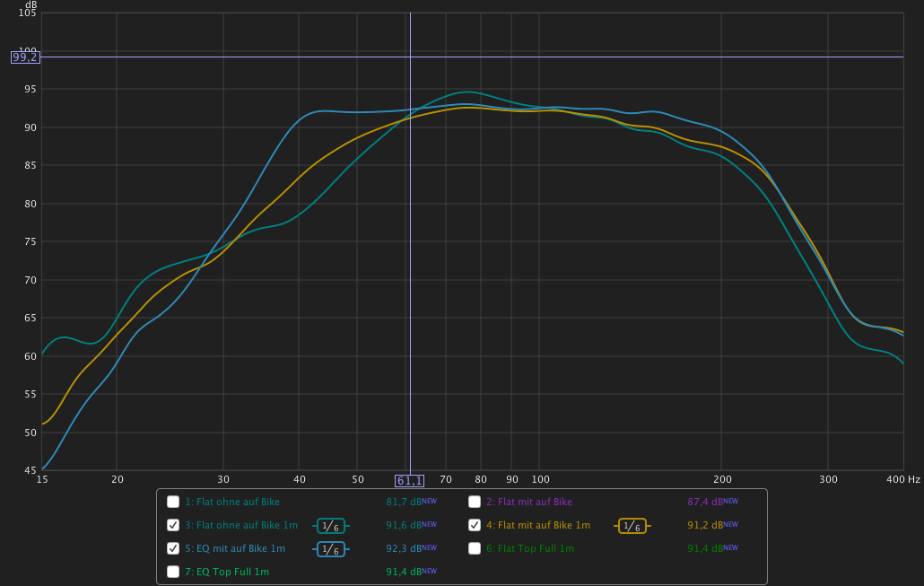The width and height of the screenshot is (924, 586).
Task: Click NEW badge beside 81,7 dB
Action: click(430, 501)
